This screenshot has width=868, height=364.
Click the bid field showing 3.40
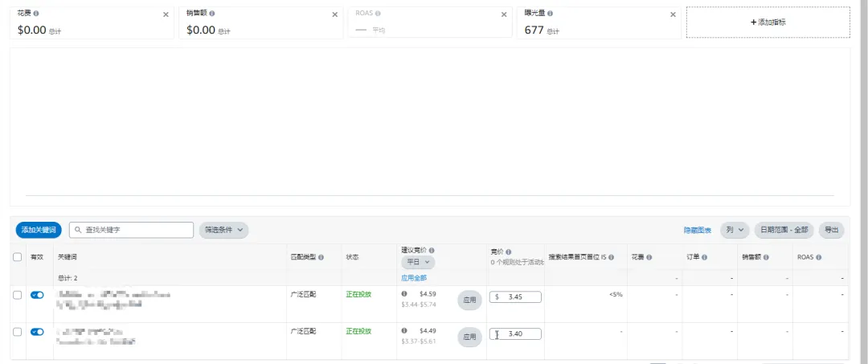coord(515,334)
